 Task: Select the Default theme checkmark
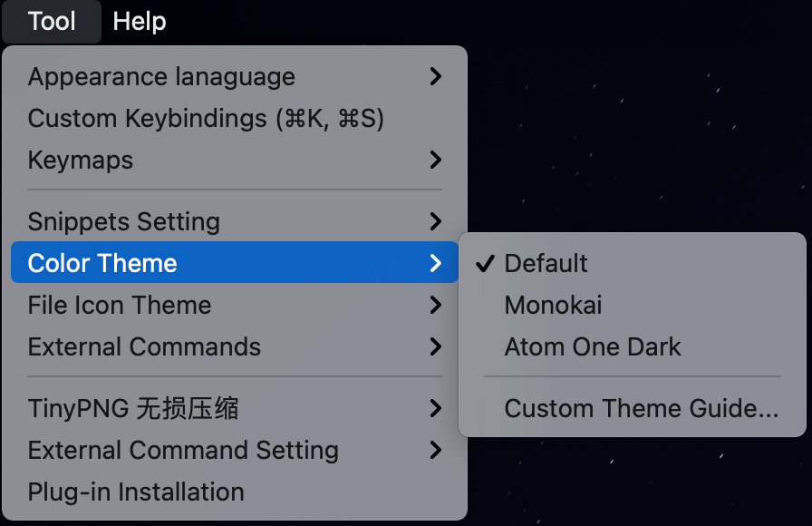(x=486, y=263)
